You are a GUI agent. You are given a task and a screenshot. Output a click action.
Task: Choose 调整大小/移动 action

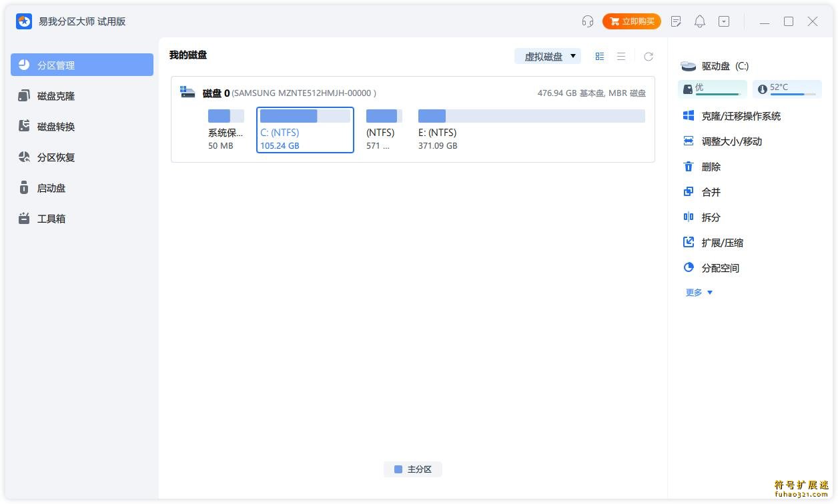732,141
